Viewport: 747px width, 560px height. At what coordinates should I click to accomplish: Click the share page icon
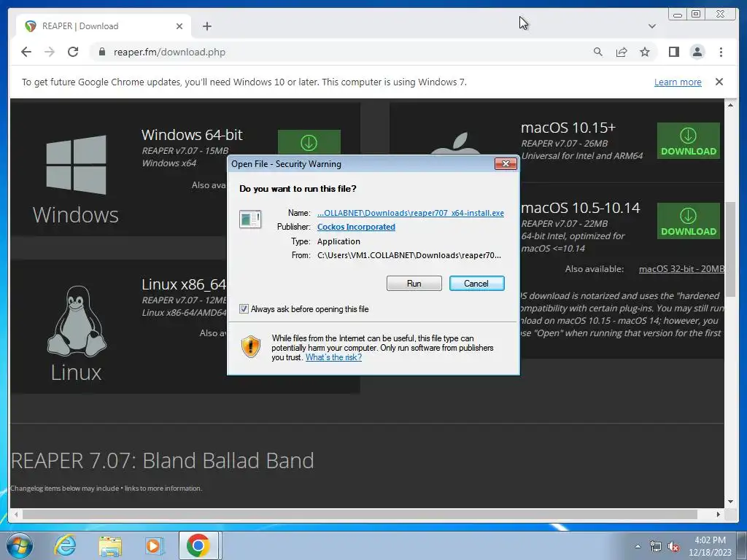622,52
